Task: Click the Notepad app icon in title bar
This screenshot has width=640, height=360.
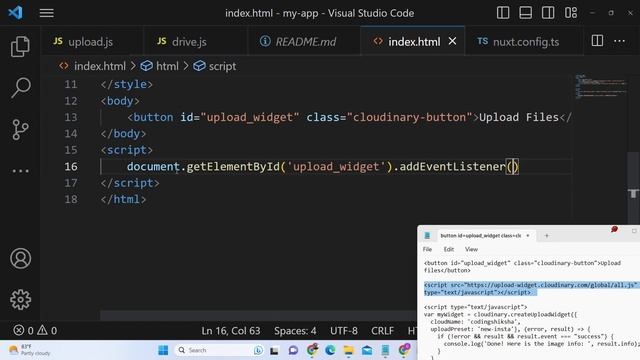Action: (427, 236)
